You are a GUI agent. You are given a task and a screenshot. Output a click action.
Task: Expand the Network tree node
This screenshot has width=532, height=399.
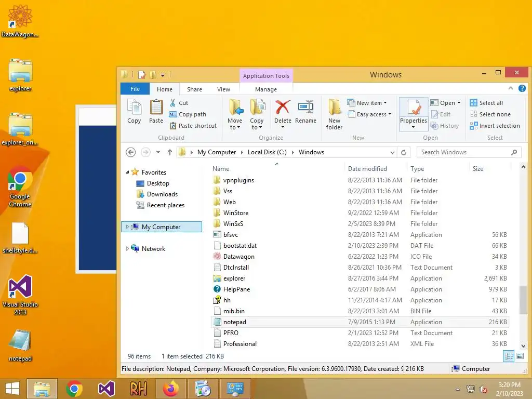click(x=127, y=249)
